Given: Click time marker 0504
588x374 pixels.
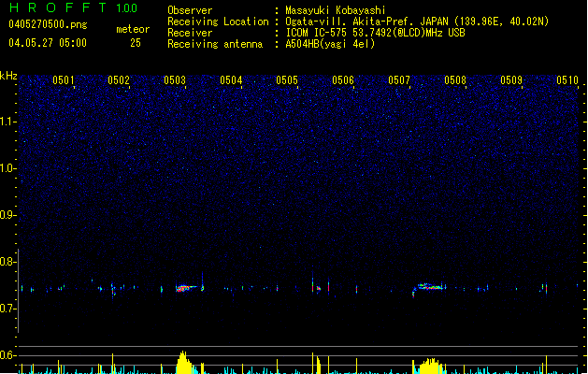Looking at the screenshot, I should pos(231,80).
